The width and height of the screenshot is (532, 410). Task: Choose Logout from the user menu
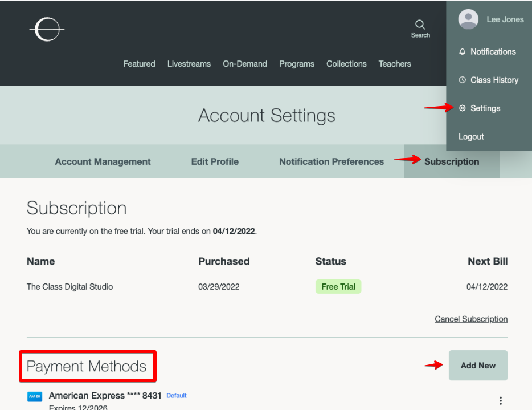471,137
